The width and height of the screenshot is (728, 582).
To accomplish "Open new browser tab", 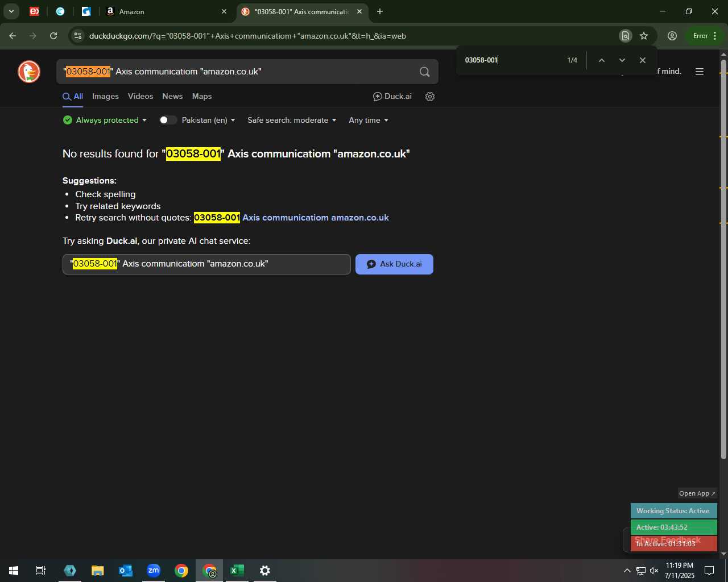I will [380, 11].
